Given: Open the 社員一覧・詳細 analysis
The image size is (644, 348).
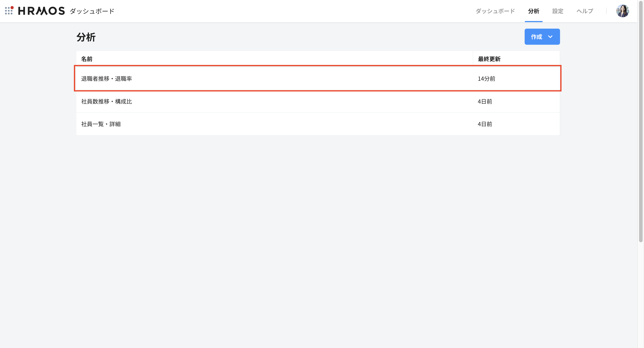Looking at the screenshot, I should click(x=101, y=124).
